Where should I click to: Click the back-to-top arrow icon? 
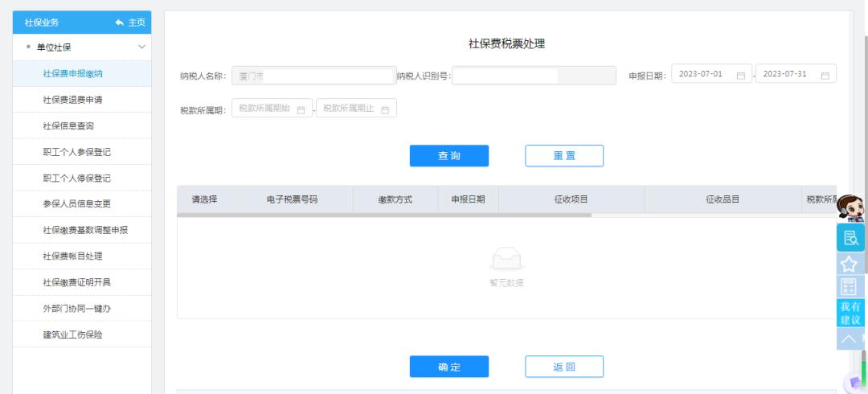tap(850, 339)
